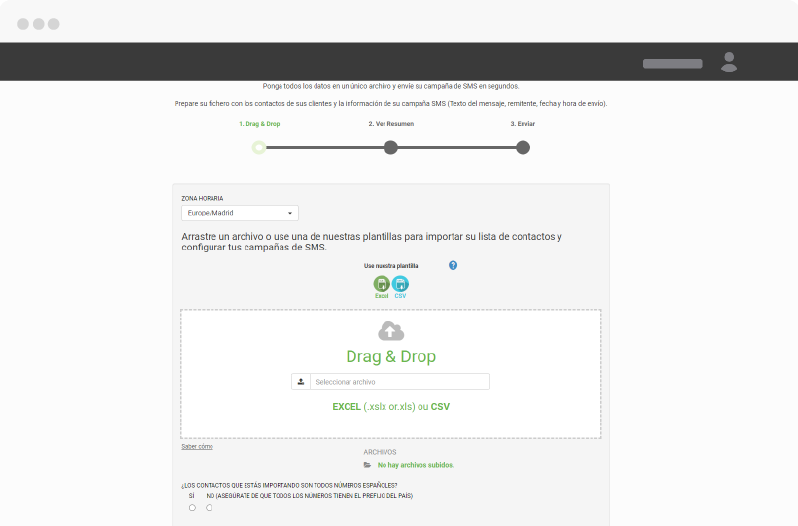Go to step 3 Enviar
The height and width of the screenshot is (526, 798).
pyautogui.click(x=522, y=124)
